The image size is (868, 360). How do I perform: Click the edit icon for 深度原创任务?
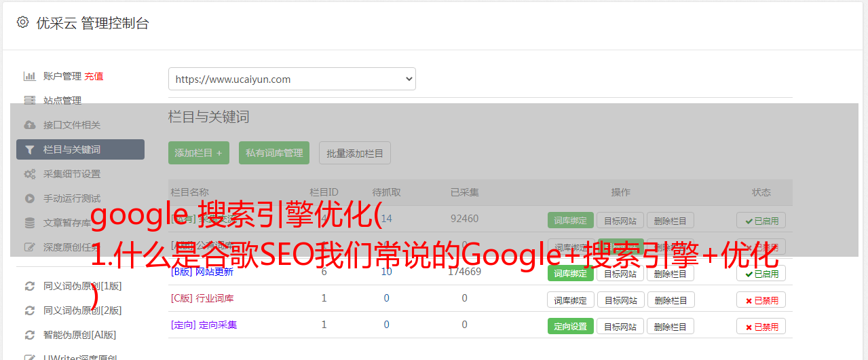(29, 247)
